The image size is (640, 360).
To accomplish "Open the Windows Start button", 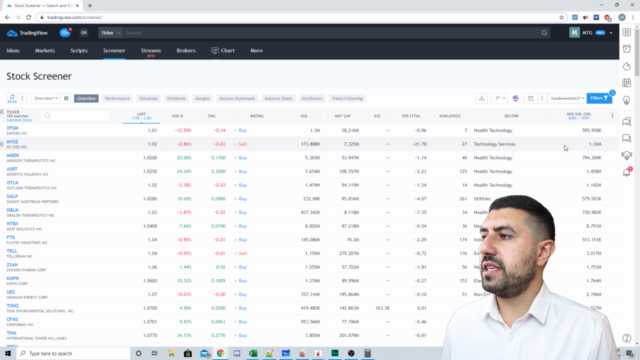I will click(x=8, y=353).
